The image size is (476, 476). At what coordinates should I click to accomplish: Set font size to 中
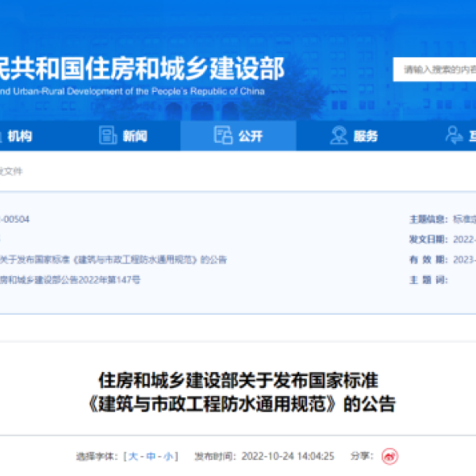pos(151,456)
